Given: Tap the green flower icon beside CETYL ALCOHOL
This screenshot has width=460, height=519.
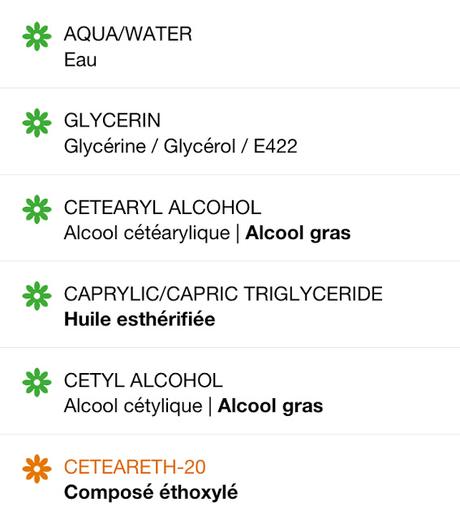Looking at the screenshot, I should (37, 382).
